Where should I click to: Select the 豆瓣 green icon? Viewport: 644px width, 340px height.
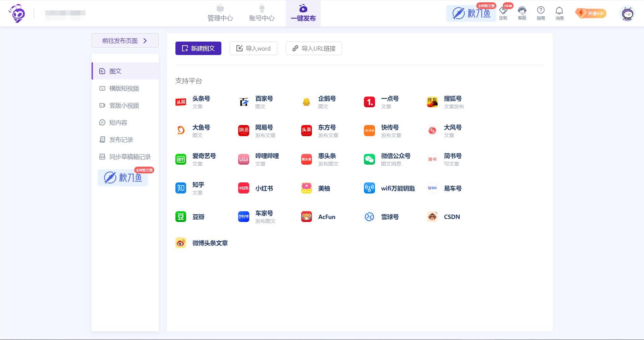point(181,217)
